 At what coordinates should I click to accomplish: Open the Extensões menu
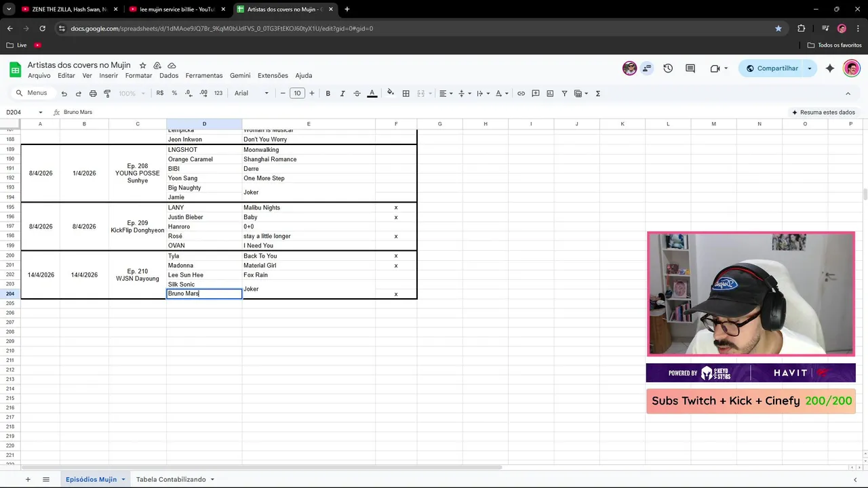(x=273, y=76)
